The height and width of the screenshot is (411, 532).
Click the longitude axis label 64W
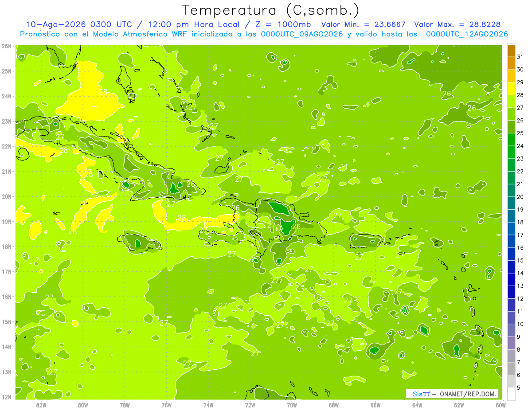coord(417,405)
